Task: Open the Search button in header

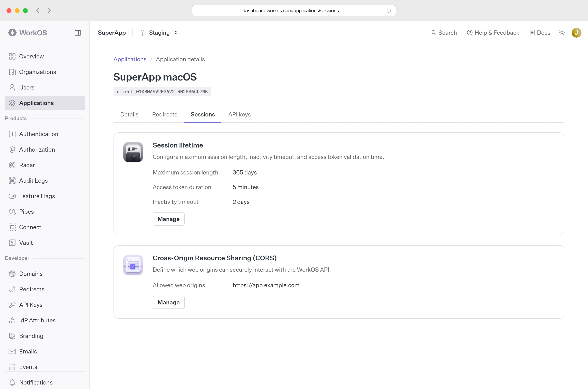Action: point(444,33)
